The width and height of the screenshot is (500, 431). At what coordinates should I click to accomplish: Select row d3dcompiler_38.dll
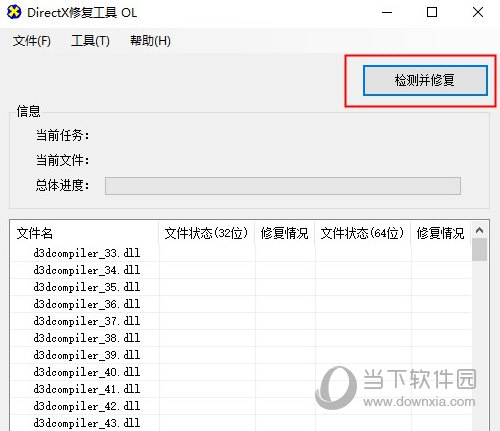(241, 338)
